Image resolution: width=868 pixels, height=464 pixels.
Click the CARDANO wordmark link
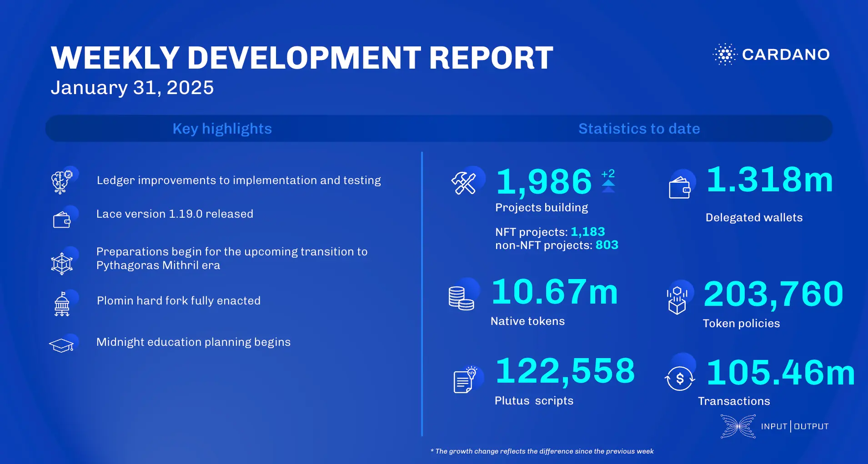click(x=786, y=55)
